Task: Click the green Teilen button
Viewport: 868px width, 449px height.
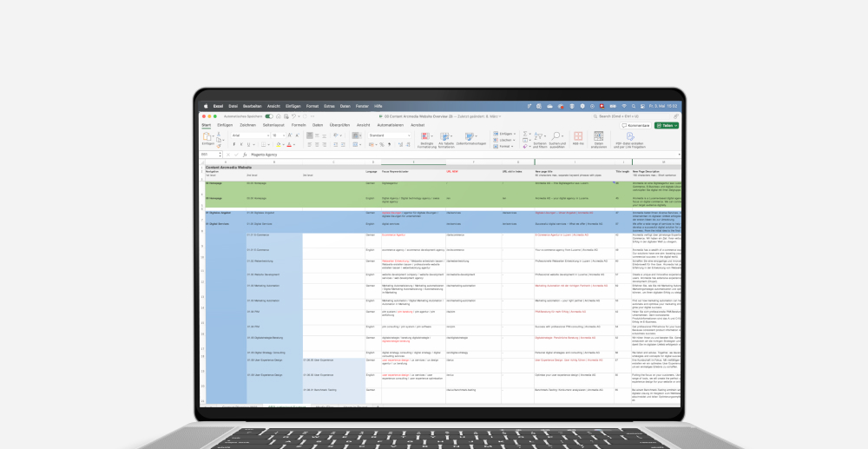Action: coord(666,125)
